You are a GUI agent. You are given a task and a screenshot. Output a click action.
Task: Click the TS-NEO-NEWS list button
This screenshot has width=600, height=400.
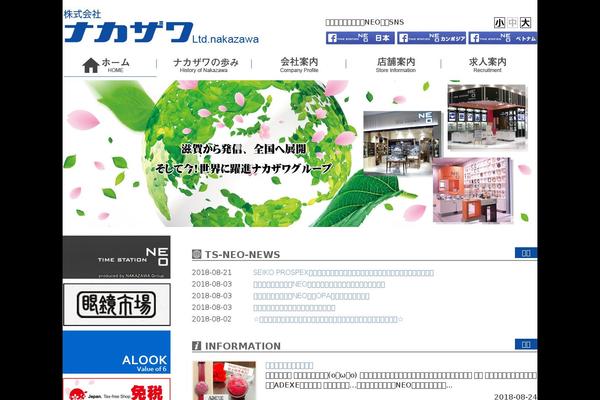tap(526, 253)
